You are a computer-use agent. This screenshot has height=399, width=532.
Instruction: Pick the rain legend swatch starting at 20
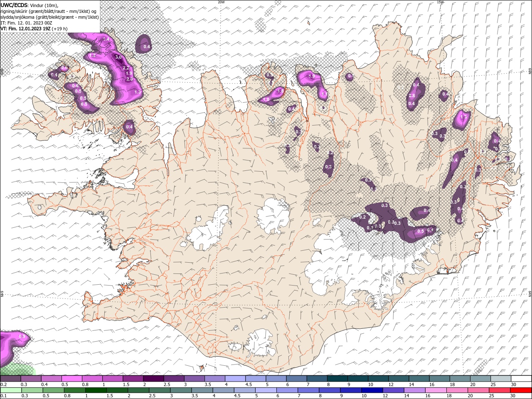[x=478, y=390]
